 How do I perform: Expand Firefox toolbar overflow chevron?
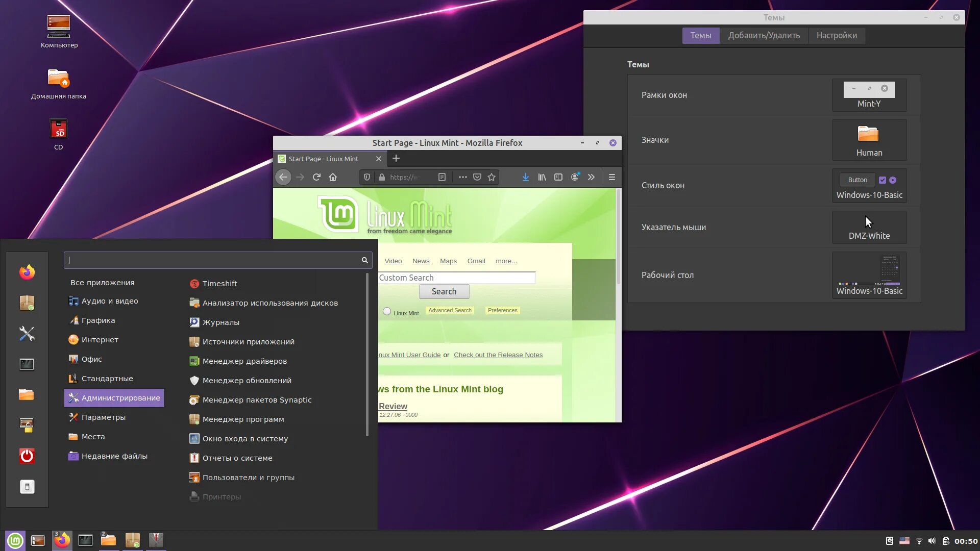[x=591, y=177]
